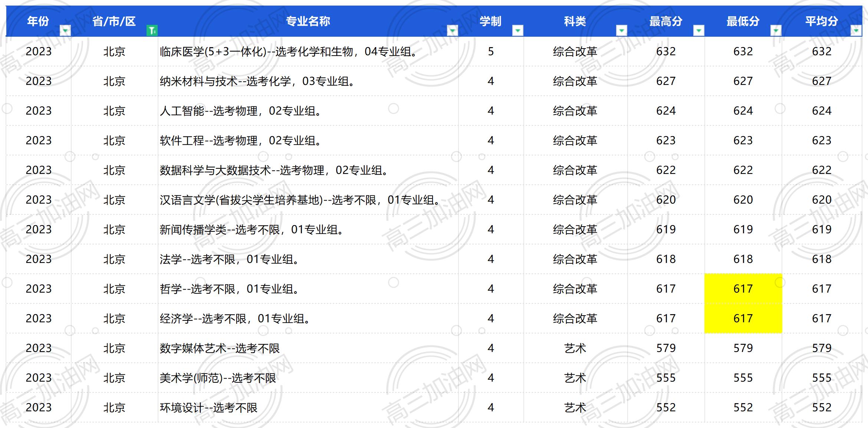Select the 最低分 header cell
This screenshot has height=428, width=868.
[743, 21]
